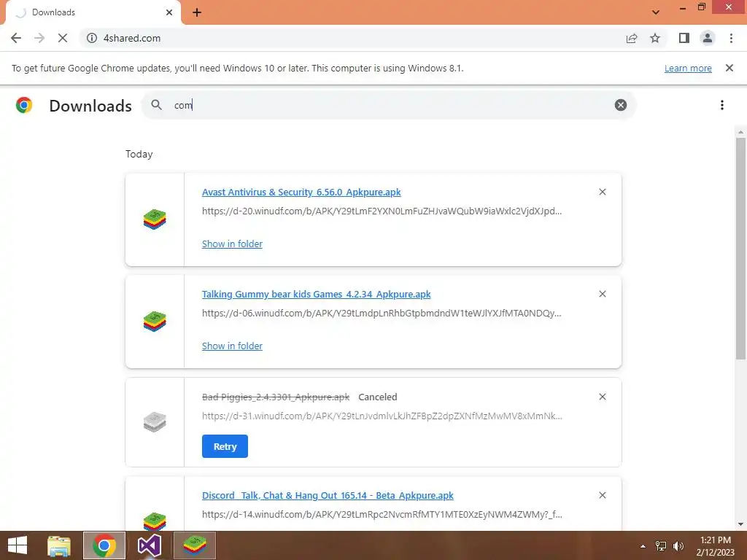Click the Talking Gummy bear download URL
The height and width of the screenshot is (560, 747).
[x=382, y=314]
